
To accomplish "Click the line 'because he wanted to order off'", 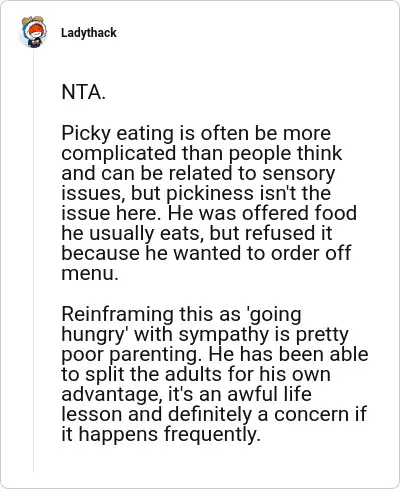I will [206, 253].
